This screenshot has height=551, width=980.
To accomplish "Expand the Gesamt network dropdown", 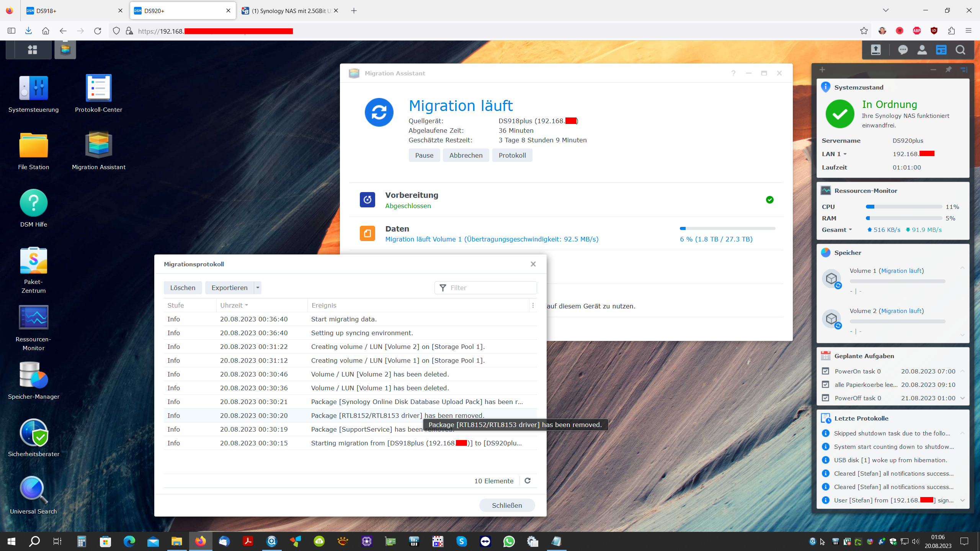I will pyautogui.click(x=850, y=230).
